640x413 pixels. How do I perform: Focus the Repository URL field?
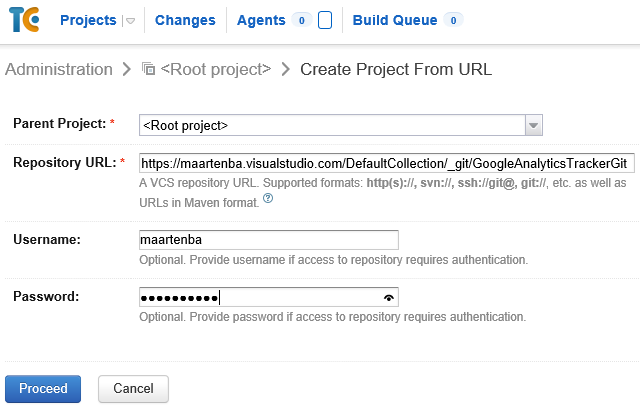tap(387, 163)
